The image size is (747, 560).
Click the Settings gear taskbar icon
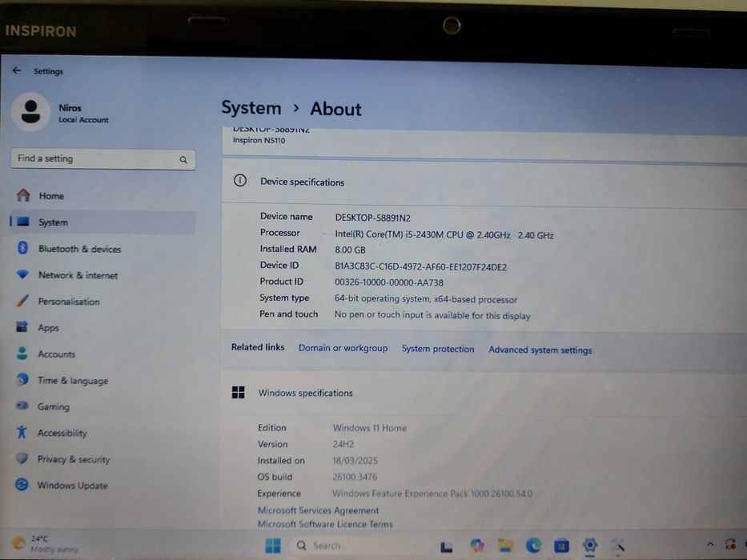coord(590,545)
